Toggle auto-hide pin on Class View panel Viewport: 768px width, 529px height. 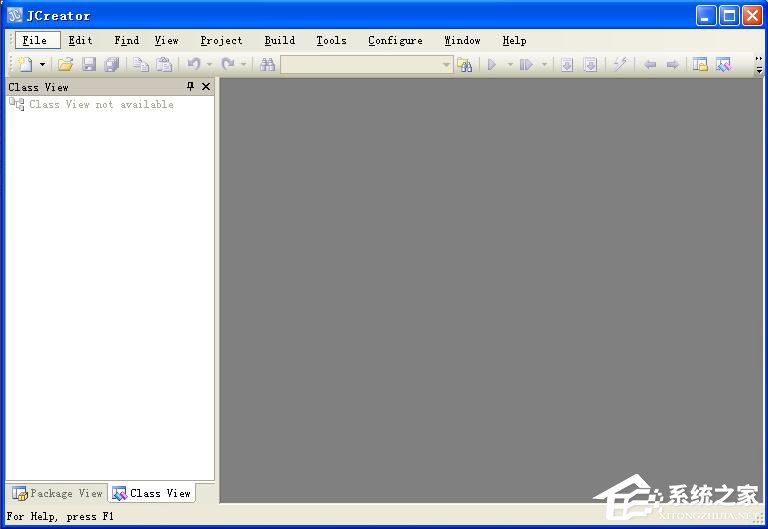click(x=191, y=87)
